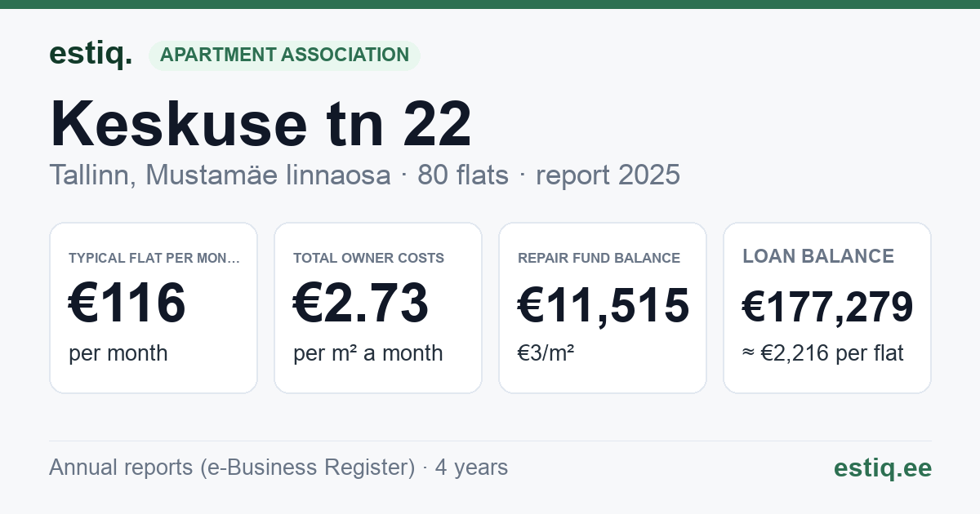Click the €11,515 value
This screenshot has width=980, height=514.
604,307
